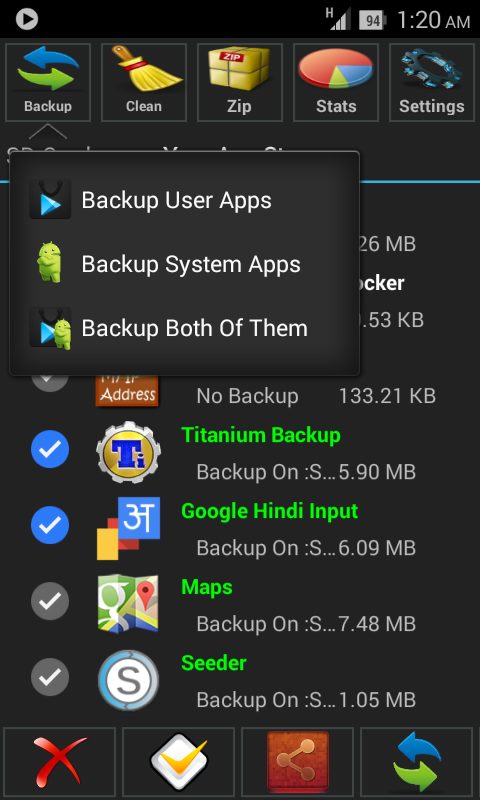Open the Zip archive tool
The width and height of the screenshot is (480, 800).
(240, 82)
